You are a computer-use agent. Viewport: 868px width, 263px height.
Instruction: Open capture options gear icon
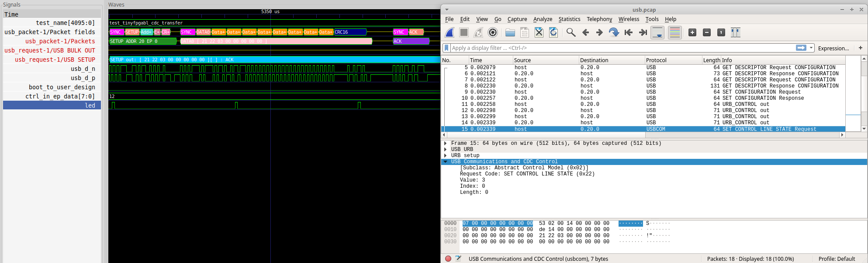pos(493,32)
